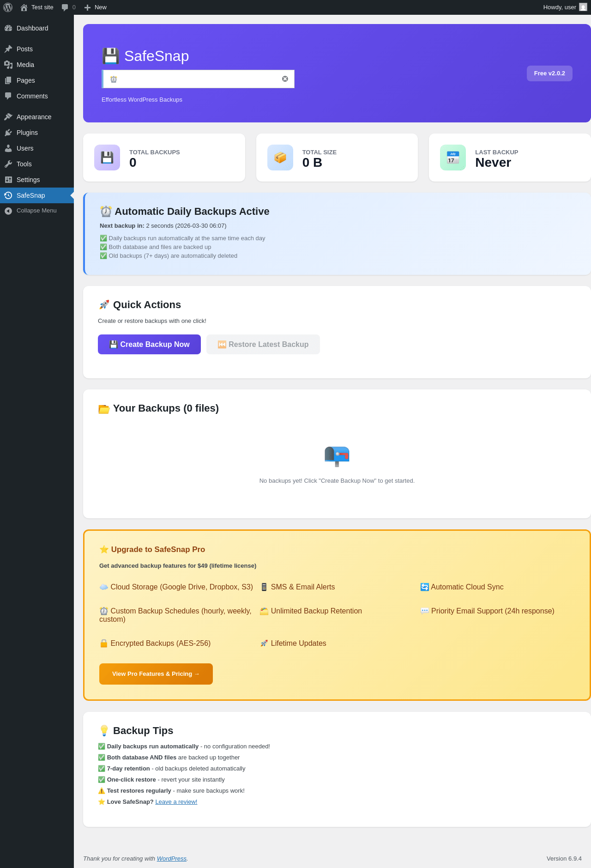Click the Collapse Menu arrow icon

pos(8,211)
